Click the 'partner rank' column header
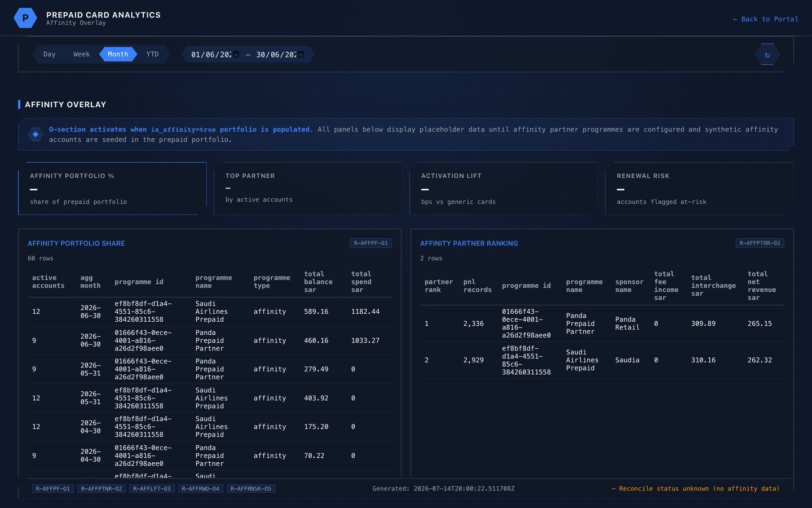 pos(439,286)
